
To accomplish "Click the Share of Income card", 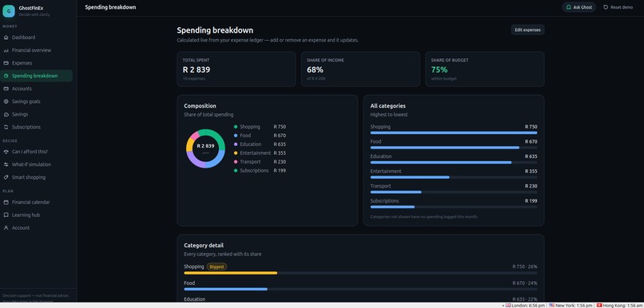I will (x=360, y=69).
